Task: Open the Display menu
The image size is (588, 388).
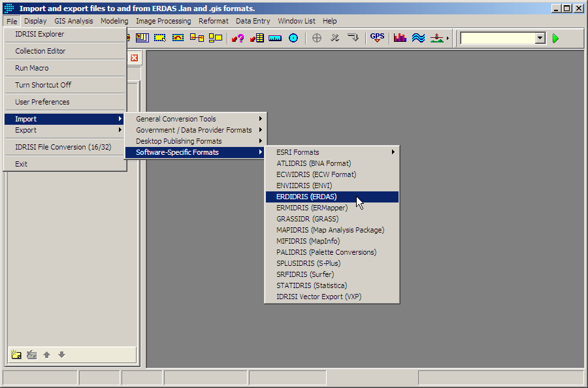Action: (35, 21)
